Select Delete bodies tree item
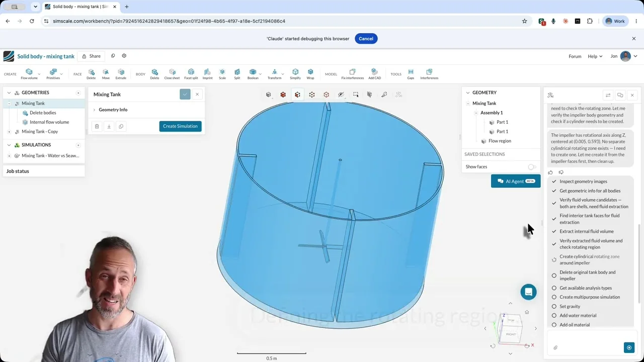The image size is (644, 362). (43, 113)
